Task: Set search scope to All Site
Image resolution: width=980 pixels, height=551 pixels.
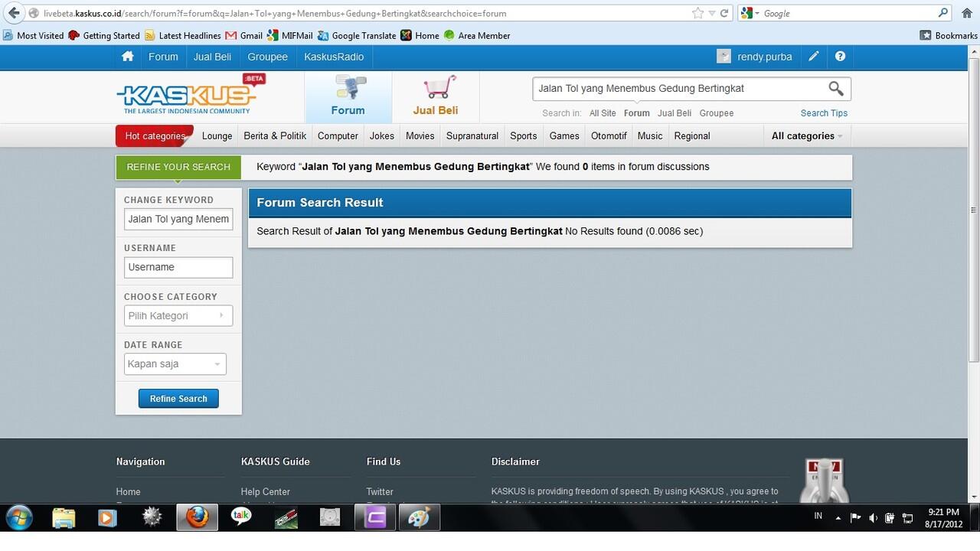Action: (603, 113)
